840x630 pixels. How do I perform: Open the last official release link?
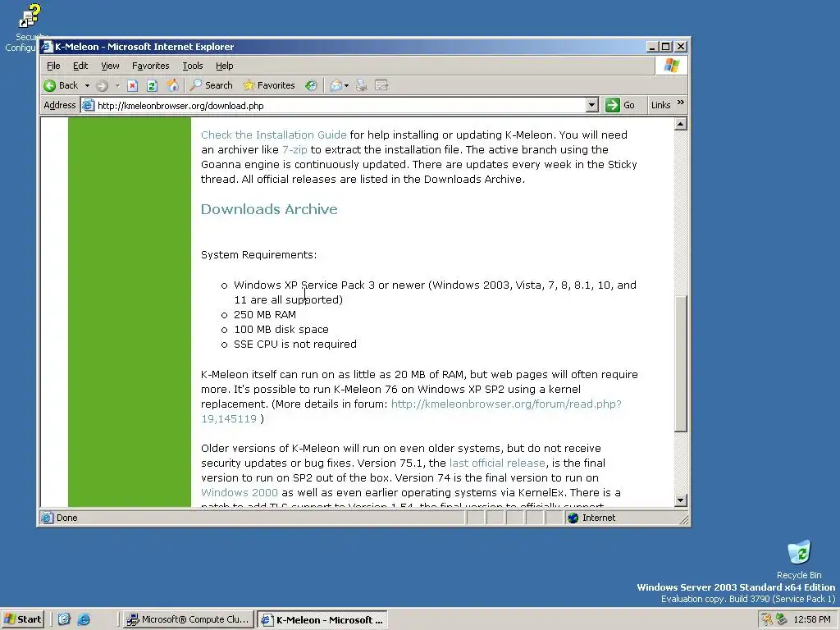pos(497,463)
